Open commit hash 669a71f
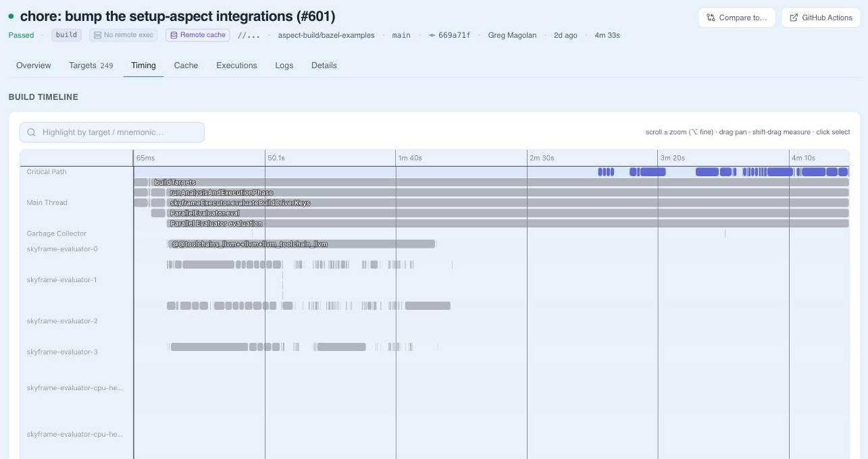 455,35
